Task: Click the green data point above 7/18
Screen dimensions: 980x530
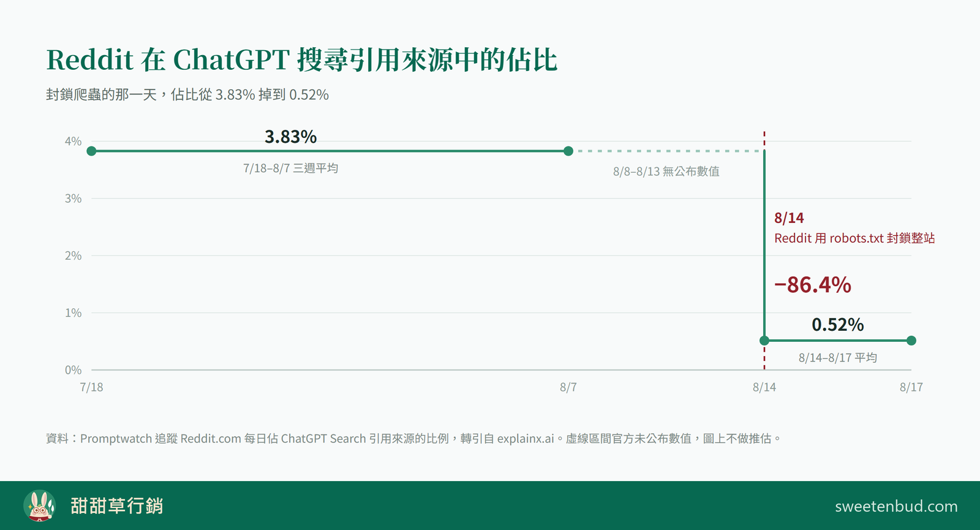Action: [91, 151]
